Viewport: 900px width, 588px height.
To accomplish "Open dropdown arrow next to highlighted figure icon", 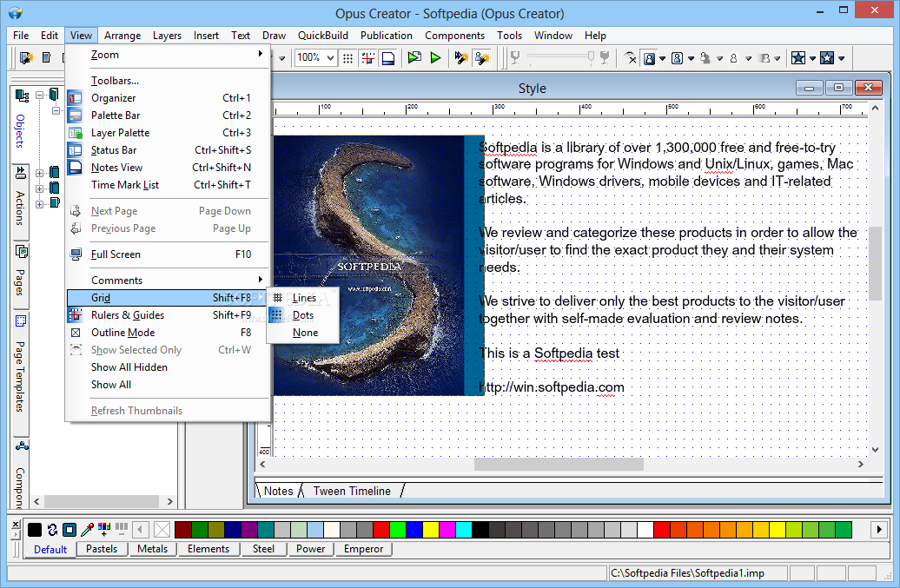I will (x=662, y=58).
